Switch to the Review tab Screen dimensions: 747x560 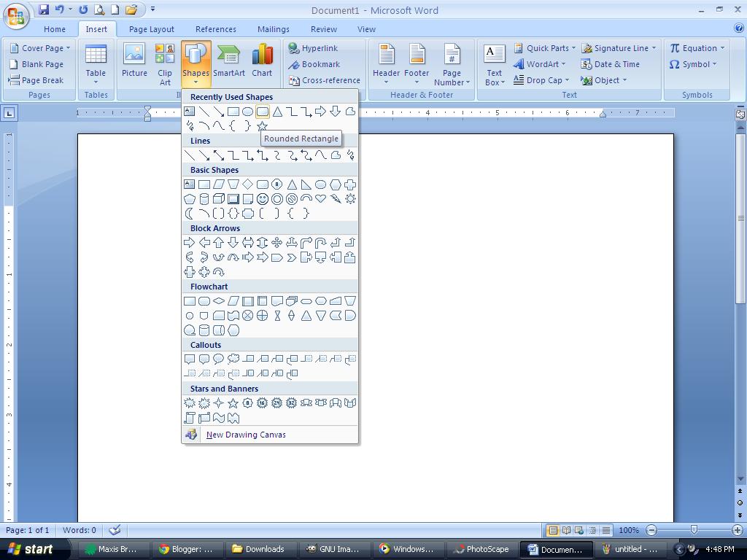point(324,29)
